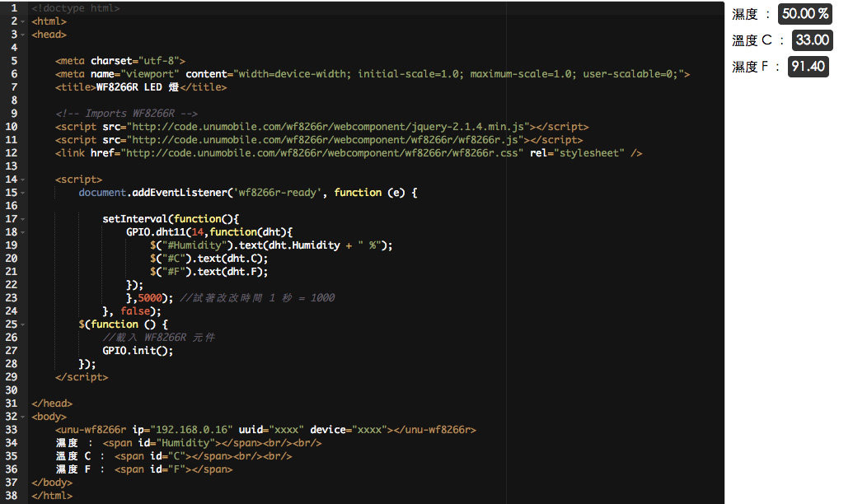Collapse GPIO.dht11 callback fold arrow on line 18
Viewport: 853px width, 504px height.
pyautogui.click(x=23, y=232)
